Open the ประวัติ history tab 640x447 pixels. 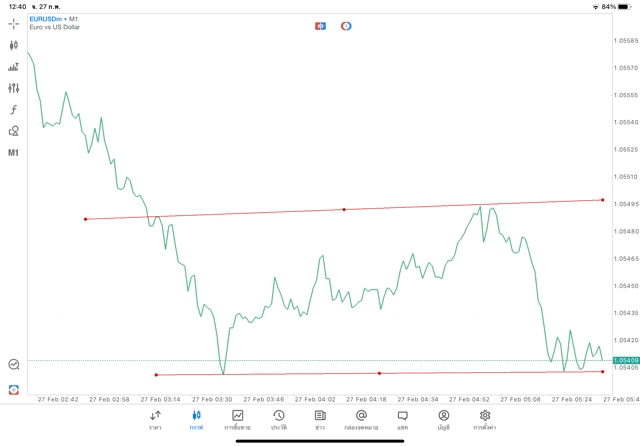pos(278,419)
